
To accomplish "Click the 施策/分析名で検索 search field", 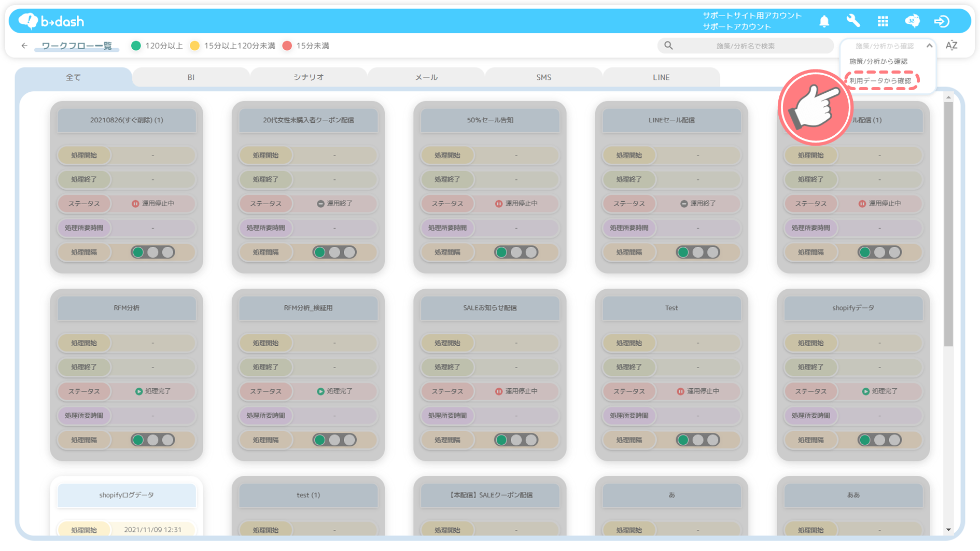I will tap(746, 46).
